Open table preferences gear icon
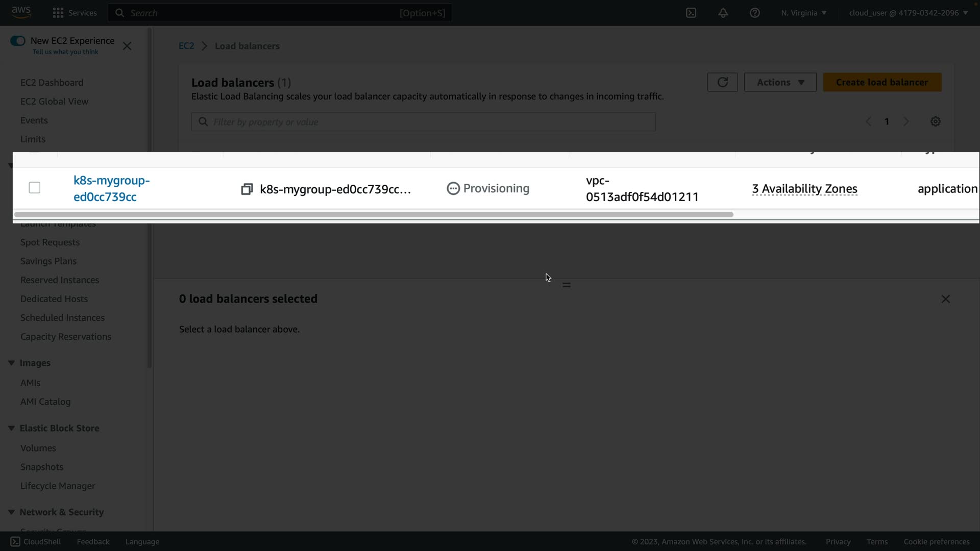980x551 pixels. (x=935, y=121)
